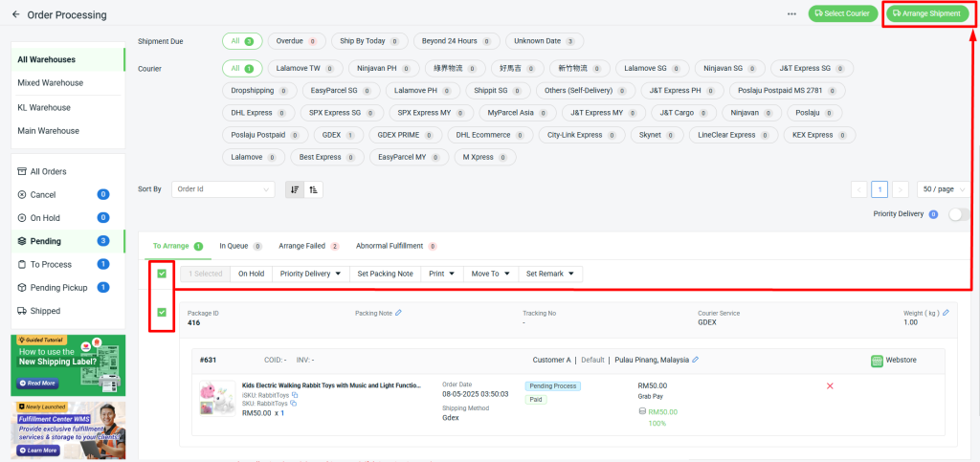Uncheck the select-all orders checkbox
Image resolution: width=980 pixels, height=462 pixels.
pos(162,274)
